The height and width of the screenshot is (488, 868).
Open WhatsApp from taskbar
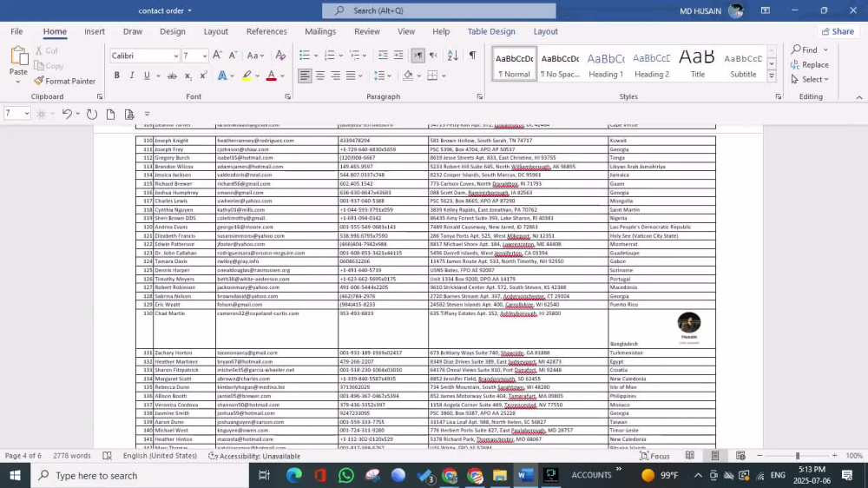(x=346, y=475)
